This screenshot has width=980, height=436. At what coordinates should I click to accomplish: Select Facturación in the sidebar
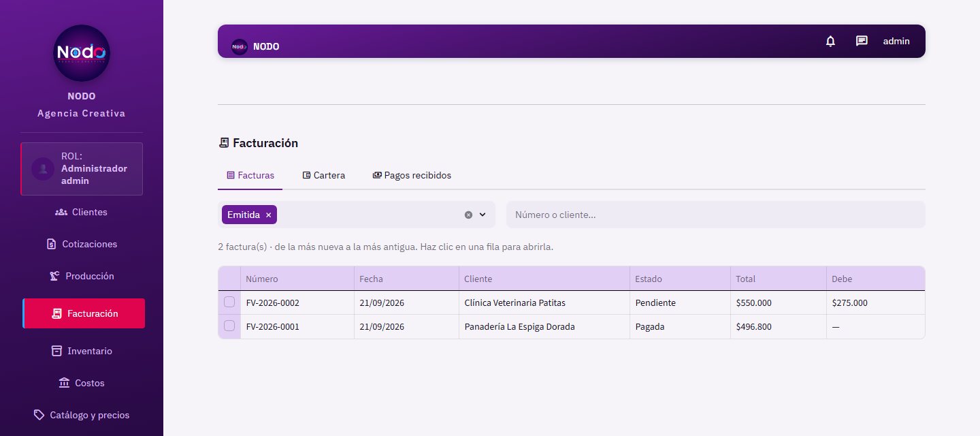coord(84,313)
